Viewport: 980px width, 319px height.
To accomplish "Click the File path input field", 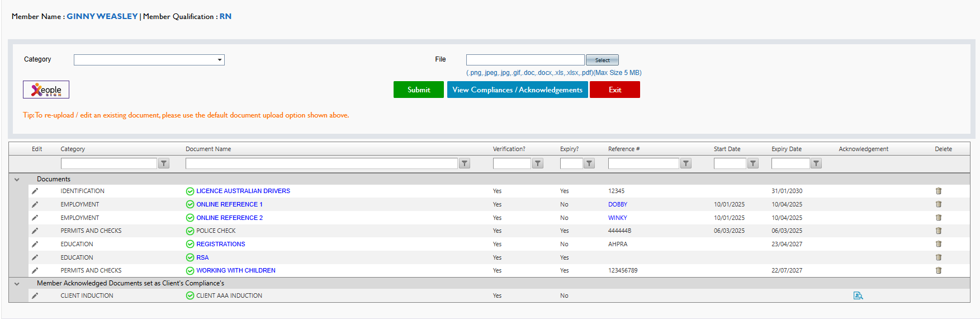I will click(525, 60).
